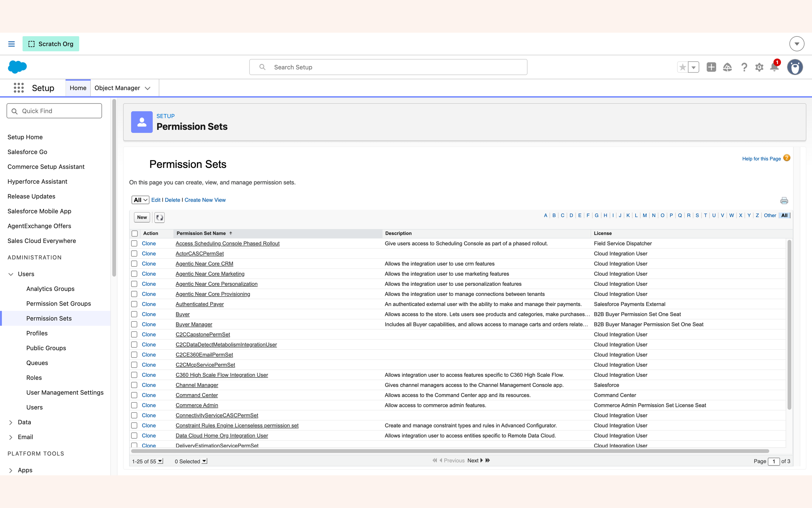The width and height of the screenshot is (812, 508).
Task: Click the sidebar vertical scrollbar
Action: [114, 188]
